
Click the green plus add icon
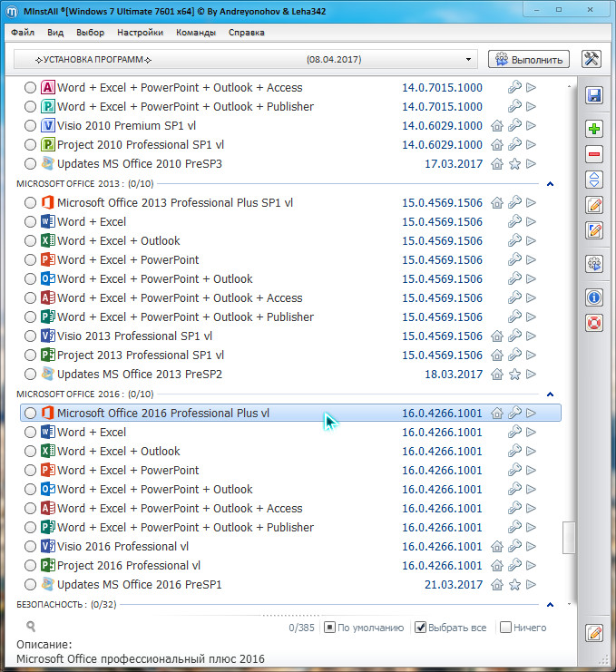point(594,129)
